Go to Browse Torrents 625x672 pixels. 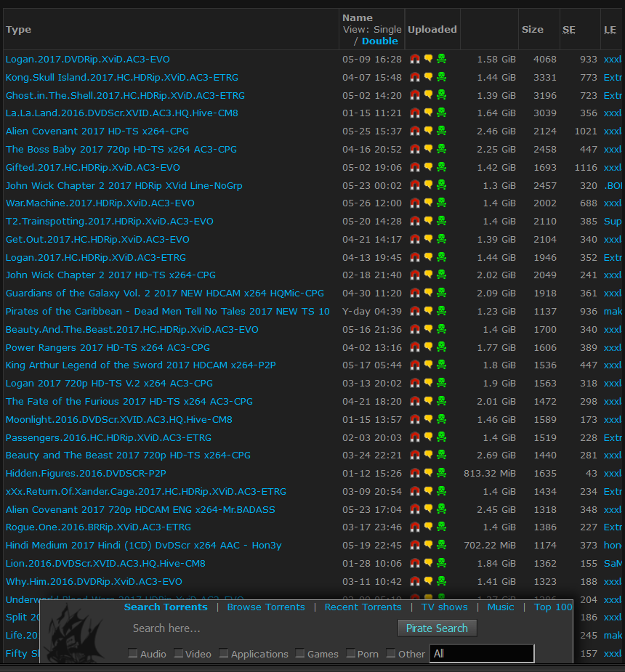266,607
